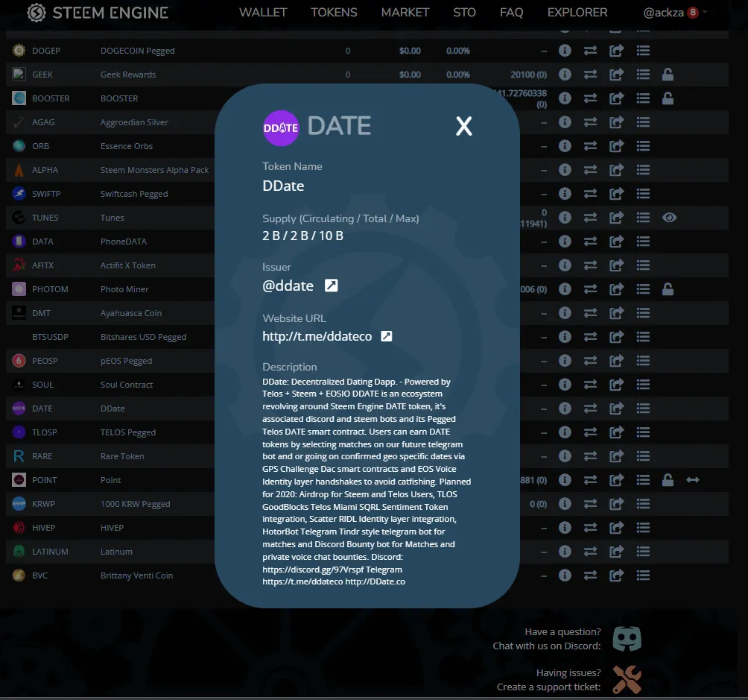
Task: Click 'Chat with us on Discord:' text
Action: click(x=547, y=646)
